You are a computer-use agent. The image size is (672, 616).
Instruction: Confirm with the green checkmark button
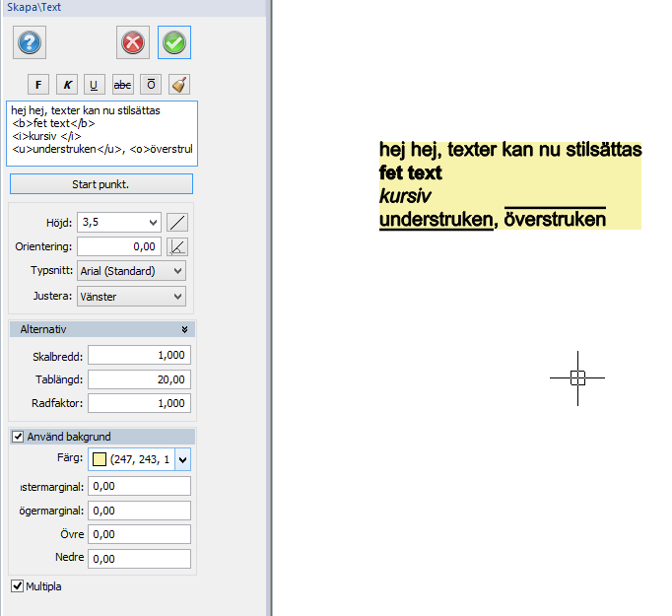(x=174, y=42)
